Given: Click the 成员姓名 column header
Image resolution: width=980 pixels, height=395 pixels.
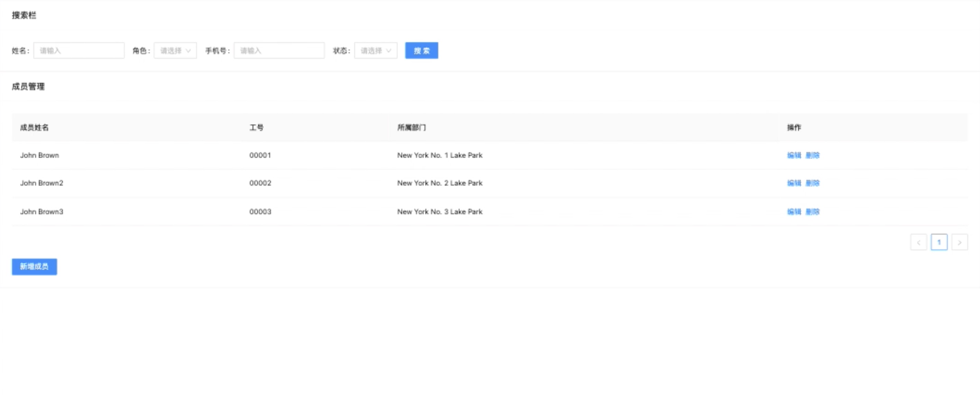Looking at the screenshot, I should click(x=34, y=128).
